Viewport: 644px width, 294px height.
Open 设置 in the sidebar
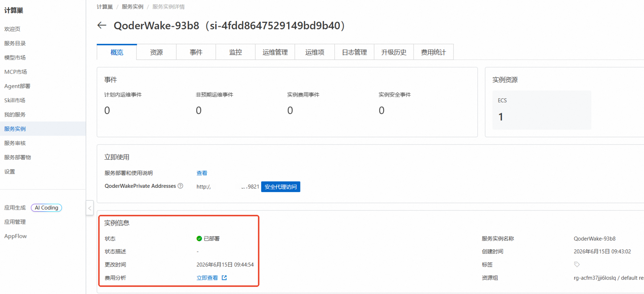coord(9,171)
